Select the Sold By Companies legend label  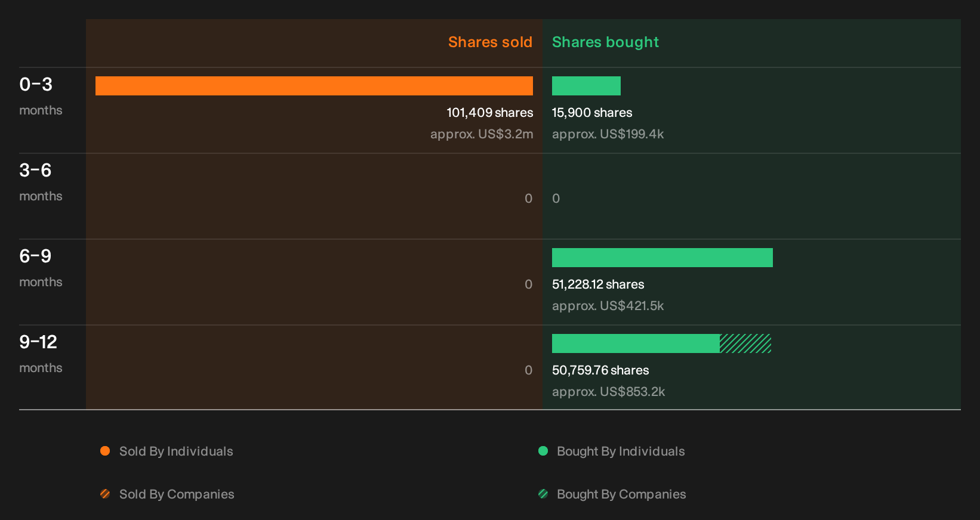[177, 494]
